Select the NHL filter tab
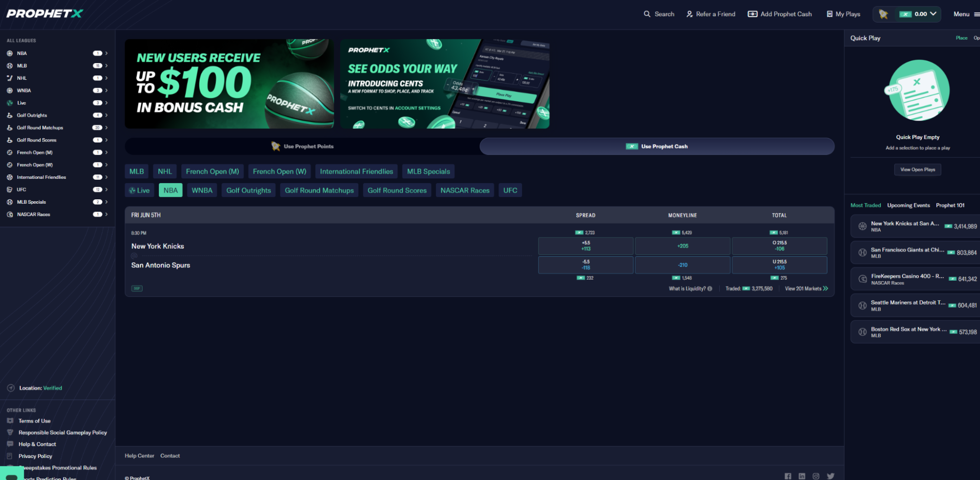The height and width of the screenshot is (480, 980). click(165, 171)
